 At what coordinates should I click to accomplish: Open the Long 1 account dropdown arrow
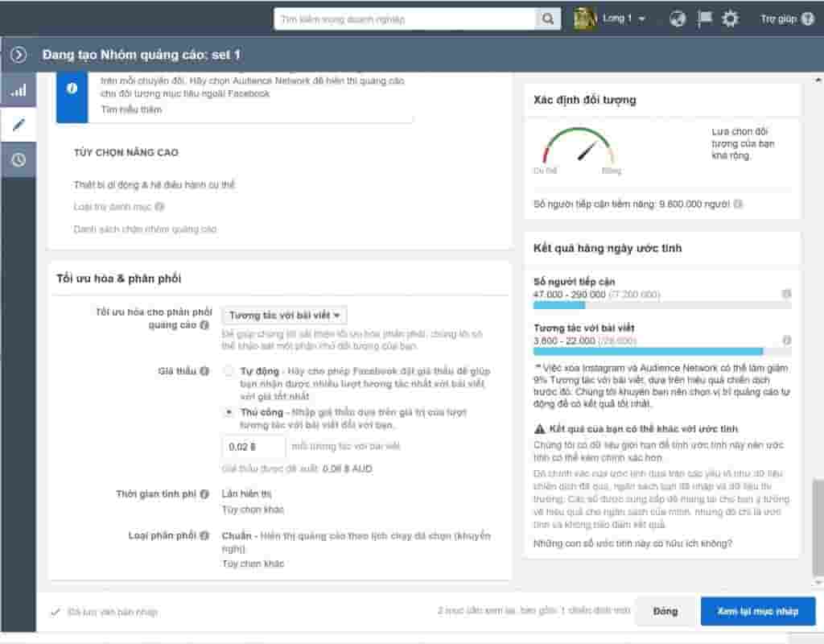point(641,19)
